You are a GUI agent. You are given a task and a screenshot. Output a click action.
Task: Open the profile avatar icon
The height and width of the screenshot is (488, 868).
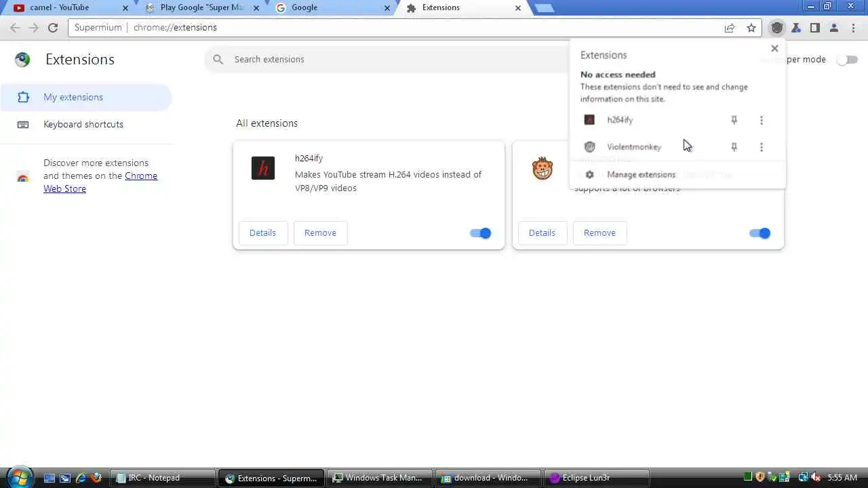pyautogui.click(x=834, y=28)
